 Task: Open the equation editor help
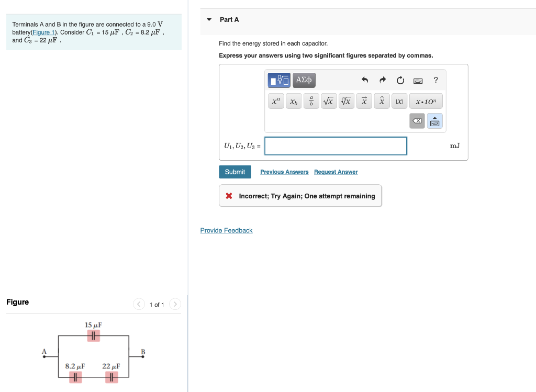tap(435, 80)
